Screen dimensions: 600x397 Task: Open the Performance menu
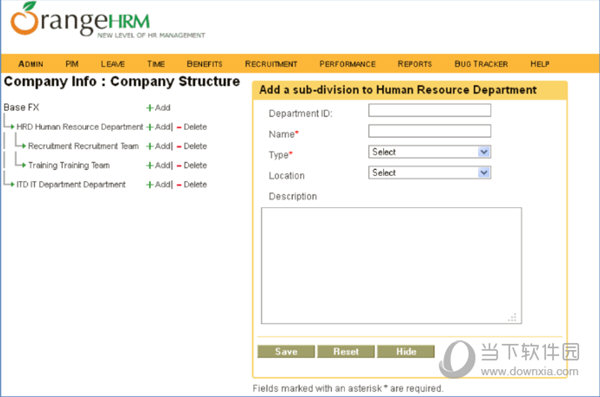tap(347, 64)
